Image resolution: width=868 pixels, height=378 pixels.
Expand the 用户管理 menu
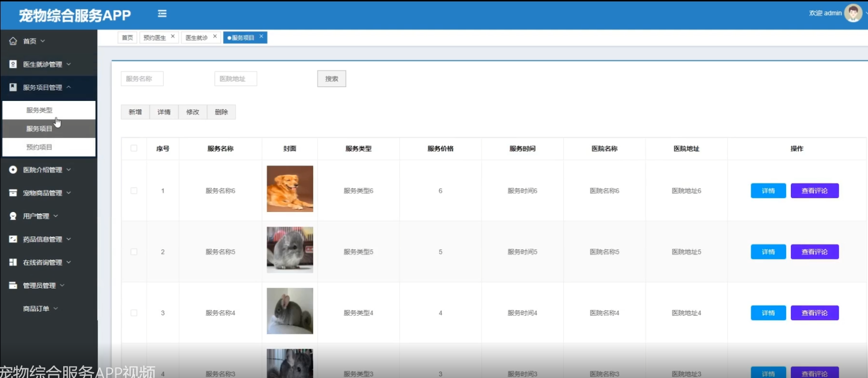click(x=56, y=216)
